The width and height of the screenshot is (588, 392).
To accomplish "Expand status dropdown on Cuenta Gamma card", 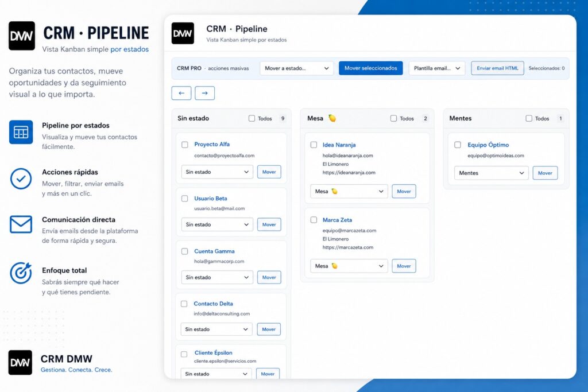I will click(217, 277).
